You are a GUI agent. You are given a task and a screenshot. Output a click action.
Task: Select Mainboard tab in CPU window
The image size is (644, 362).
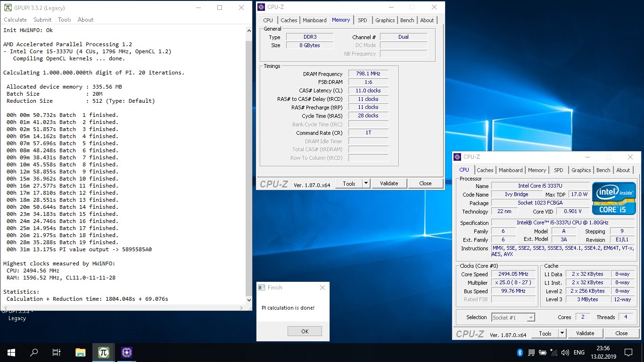[x=511, y=170]
